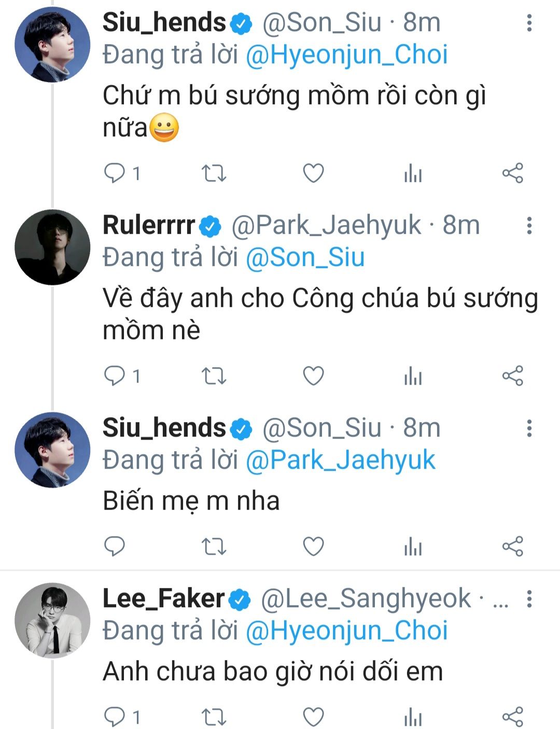The width and height of the screenshot is (560, 729).
Task: Open Rulerrrr's profile picture
Action: (52, 247)
